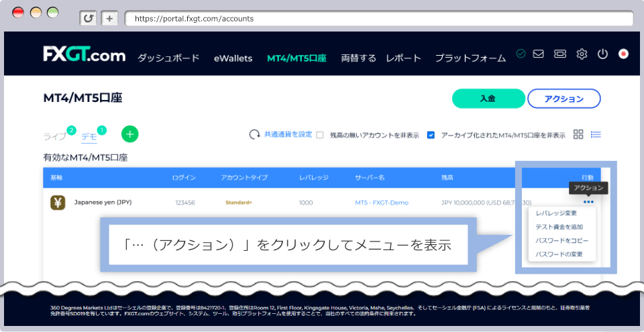This screenshot has width=644, height=332.
Task: Switch to the デモ tab
Action: point(89,136)
